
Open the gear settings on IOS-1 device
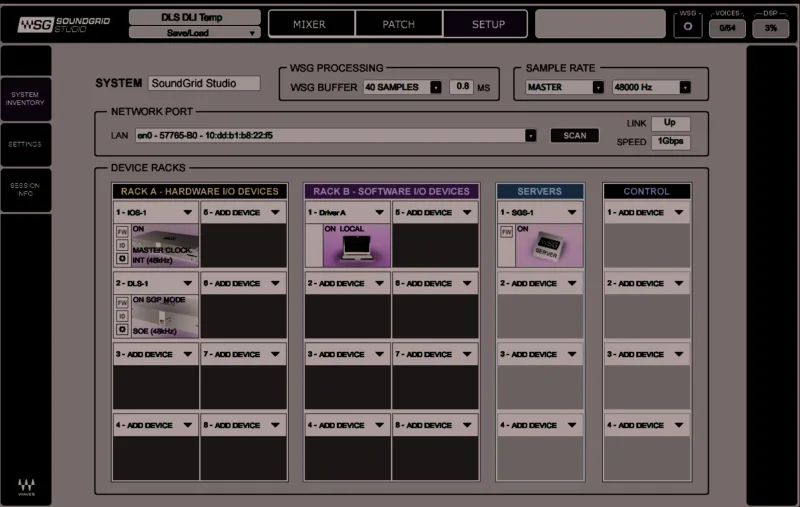click(x=122, y=259)
